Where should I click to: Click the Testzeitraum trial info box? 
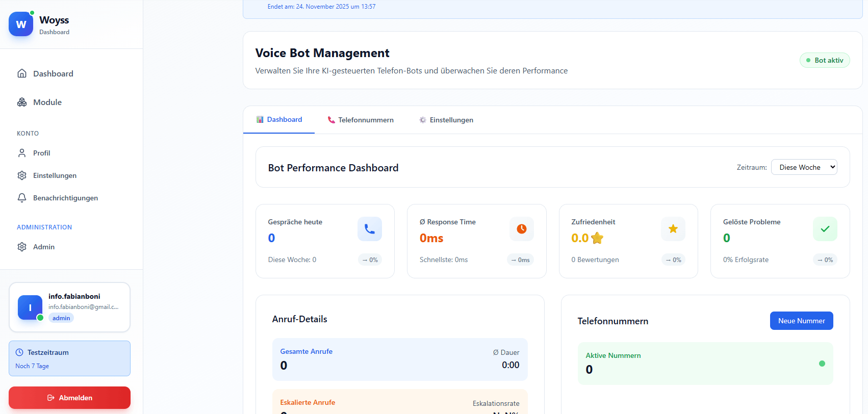(69, 358)
